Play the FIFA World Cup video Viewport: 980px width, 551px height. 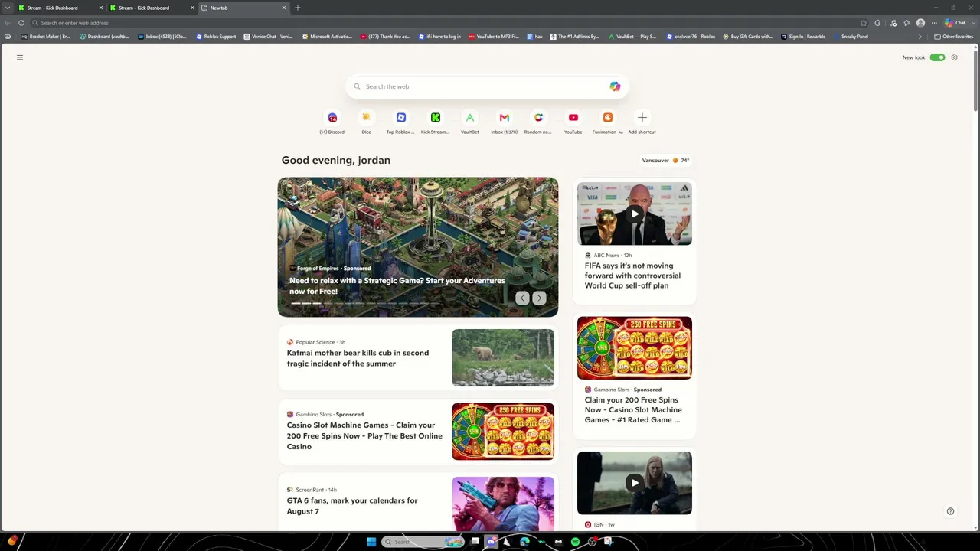[635, 214]
